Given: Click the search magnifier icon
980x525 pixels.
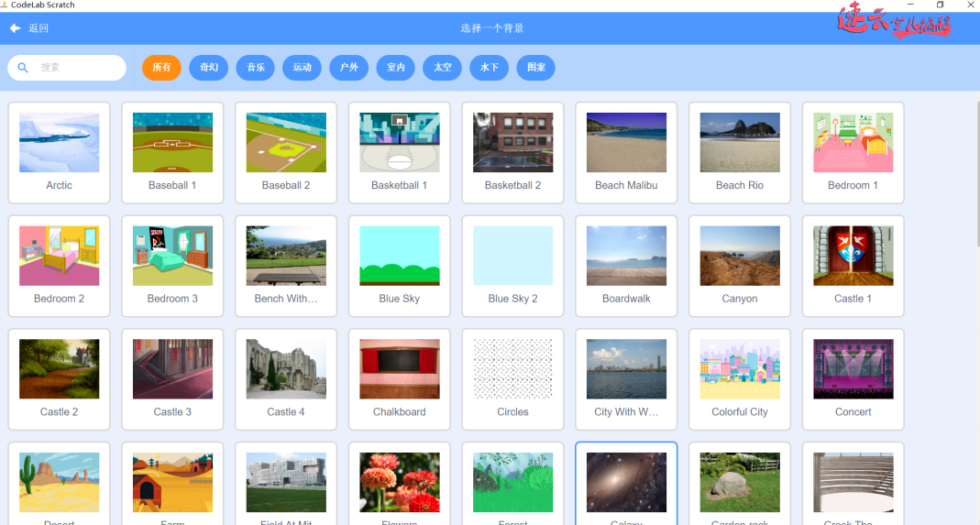Looking at the screenshot, I should pos(23,68).
